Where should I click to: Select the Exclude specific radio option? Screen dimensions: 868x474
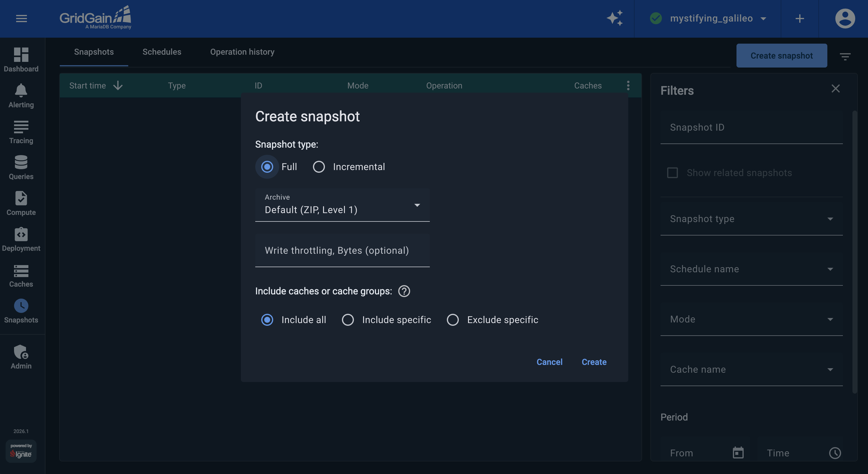coord(453,320)
